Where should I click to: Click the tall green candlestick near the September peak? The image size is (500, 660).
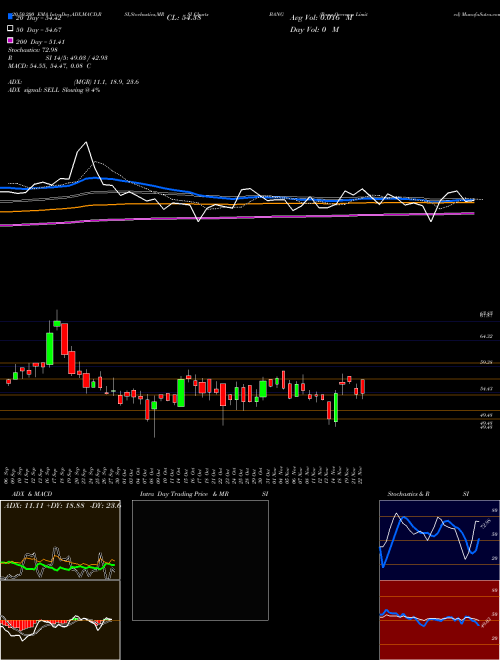coord(50,349)
